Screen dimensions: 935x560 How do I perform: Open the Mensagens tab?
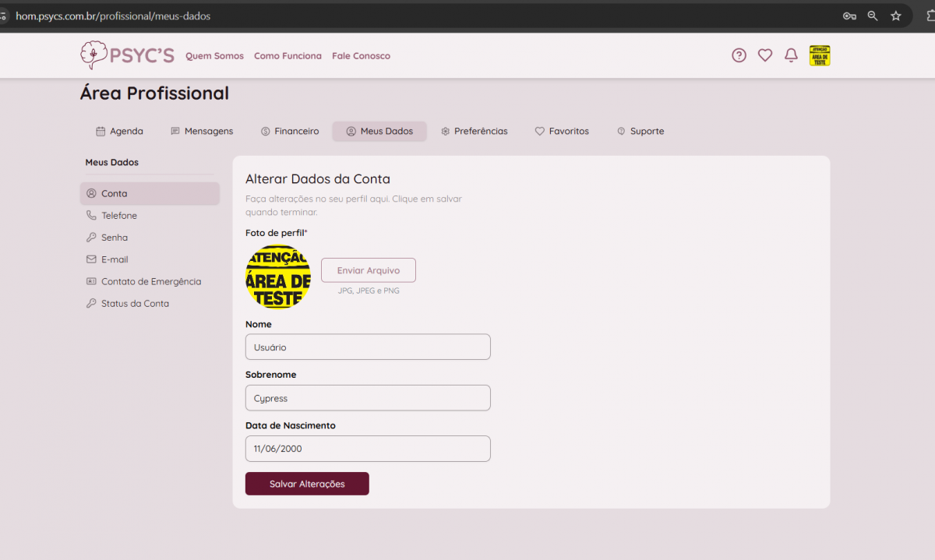[202, 132]
